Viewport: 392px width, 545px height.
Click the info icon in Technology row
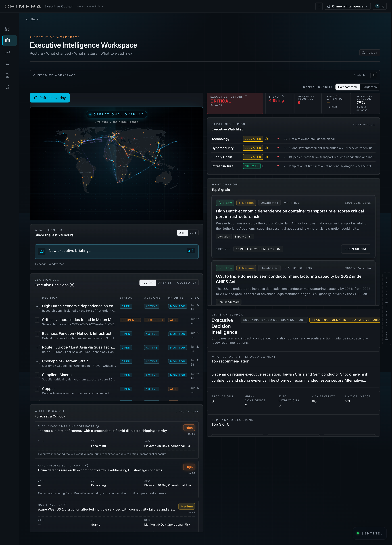point(266,139)
